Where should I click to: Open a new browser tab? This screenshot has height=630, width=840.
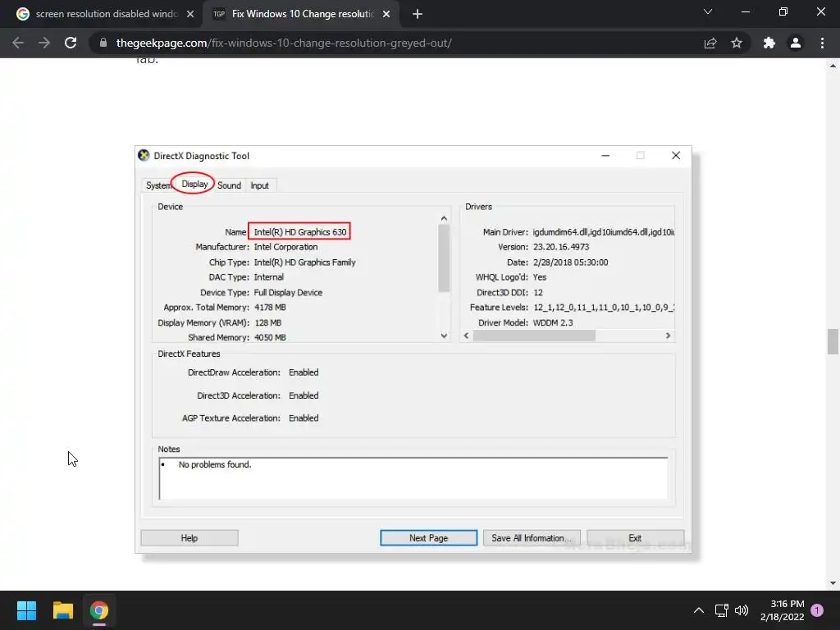pos(418,14)
